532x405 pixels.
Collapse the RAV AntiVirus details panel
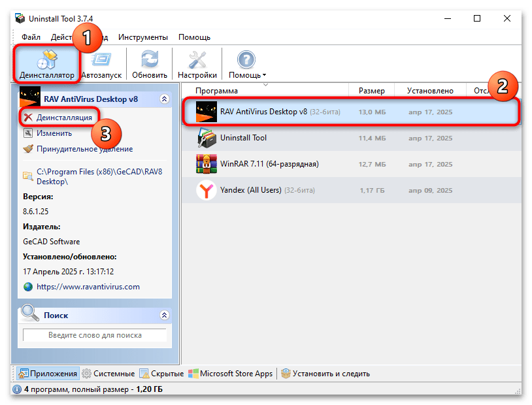(164, 99)
